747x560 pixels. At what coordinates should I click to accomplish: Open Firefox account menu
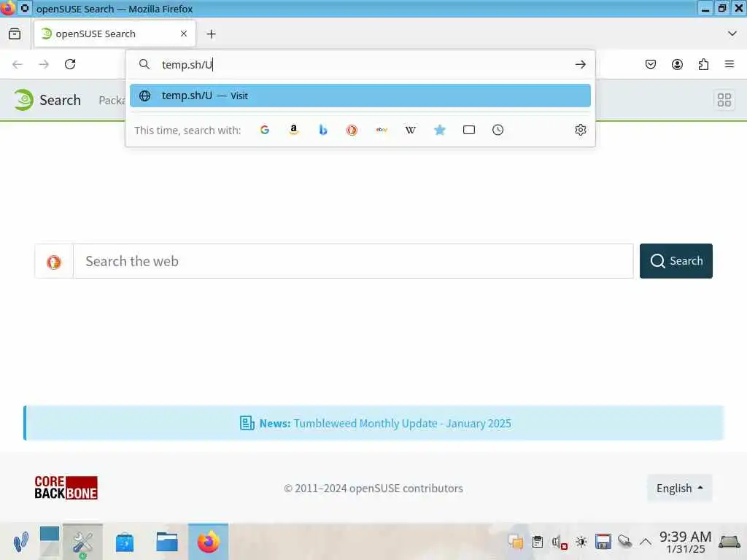pyautogui.click(x=677, y=64)
